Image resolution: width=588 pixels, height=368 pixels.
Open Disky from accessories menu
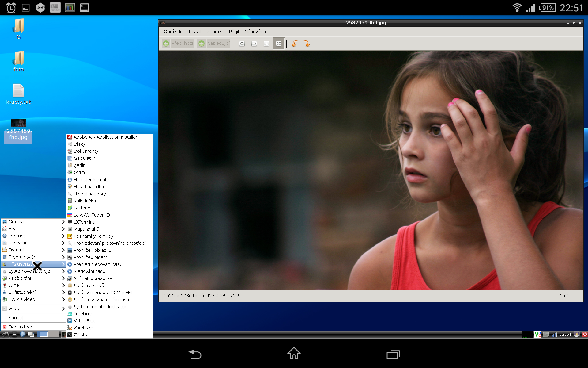[110, 144]
